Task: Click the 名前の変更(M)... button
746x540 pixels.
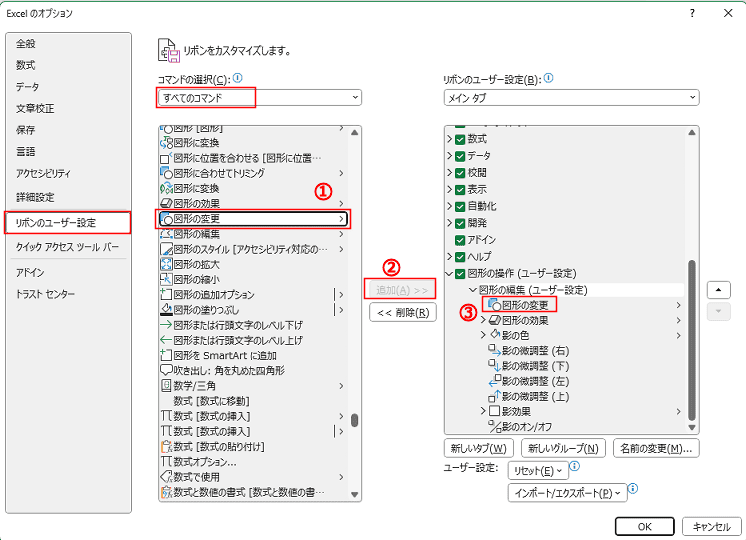Action: coord(656,448)
